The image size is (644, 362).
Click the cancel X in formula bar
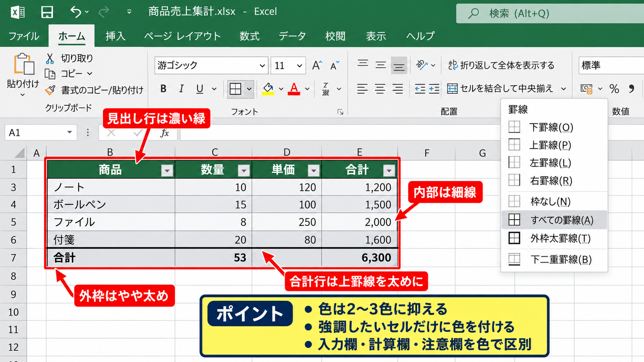(111, 133)
